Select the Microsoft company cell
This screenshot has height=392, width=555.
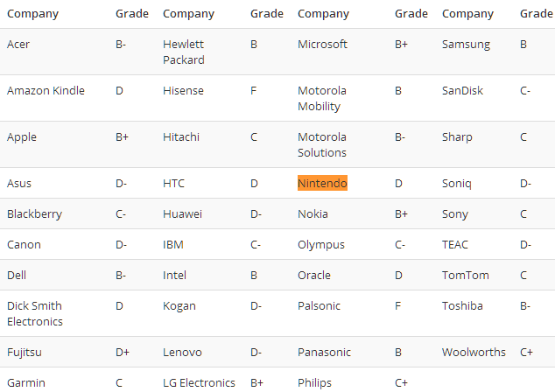322,45
